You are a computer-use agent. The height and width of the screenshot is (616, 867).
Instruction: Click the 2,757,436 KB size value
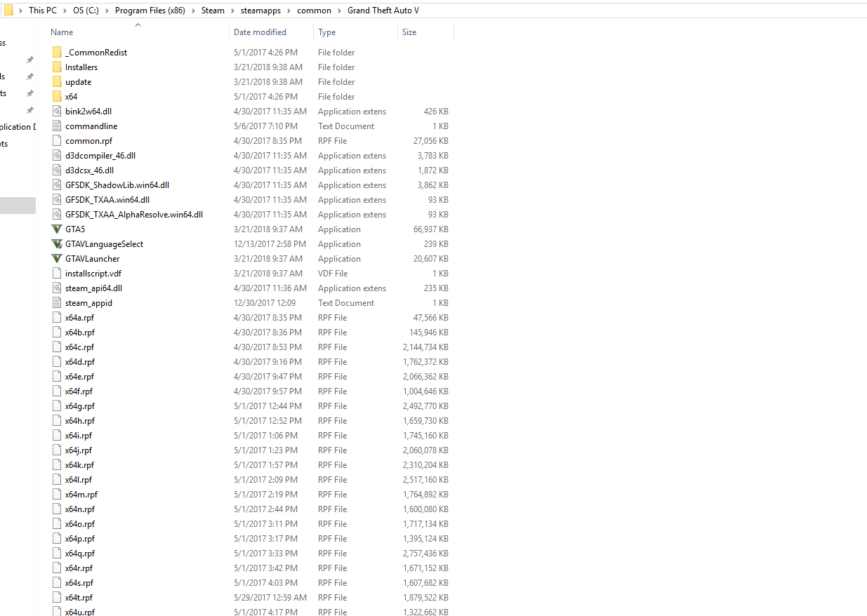click(x=425, y=554)
